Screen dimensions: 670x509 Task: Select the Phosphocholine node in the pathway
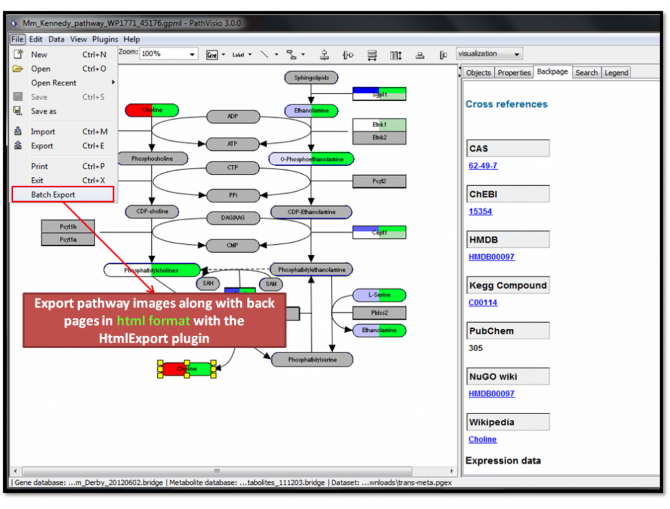(152, 158)
